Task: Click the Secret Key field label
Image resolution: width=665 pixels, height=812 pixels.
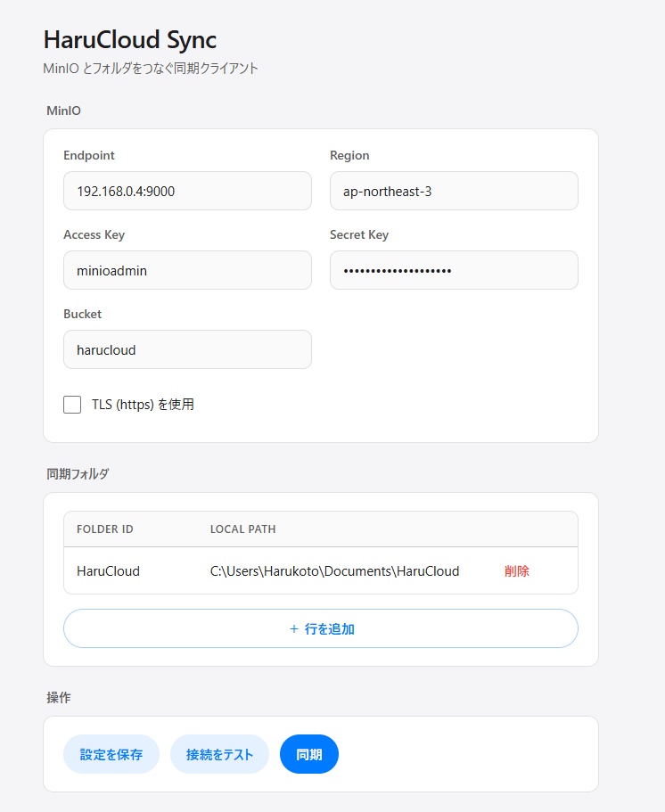Action: [359, 234]
